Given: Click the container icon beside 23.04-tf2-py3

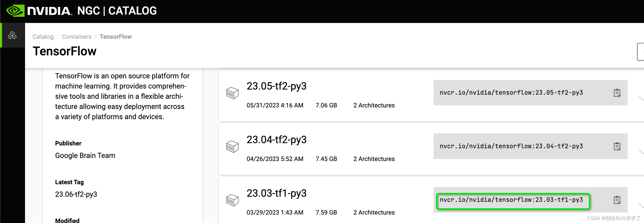Looking at the screenshot, I should [232, 146].
